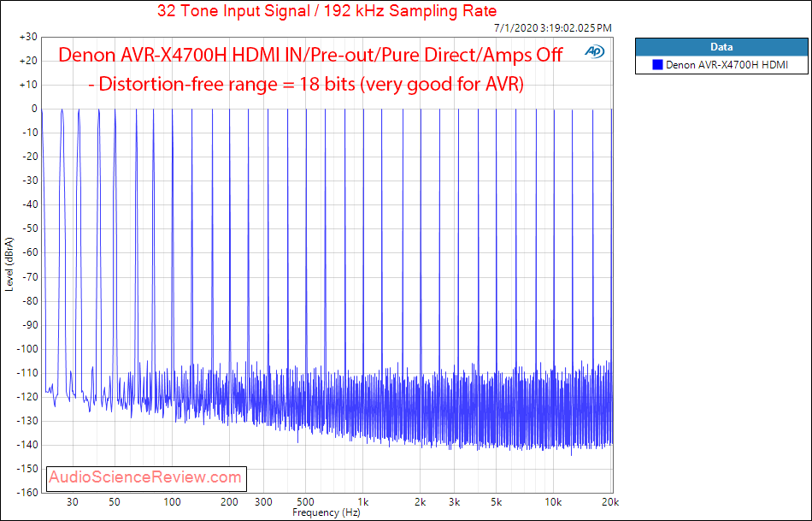Click the -160 level axis value
812x521 pixels.
click(x=27, y=493)
